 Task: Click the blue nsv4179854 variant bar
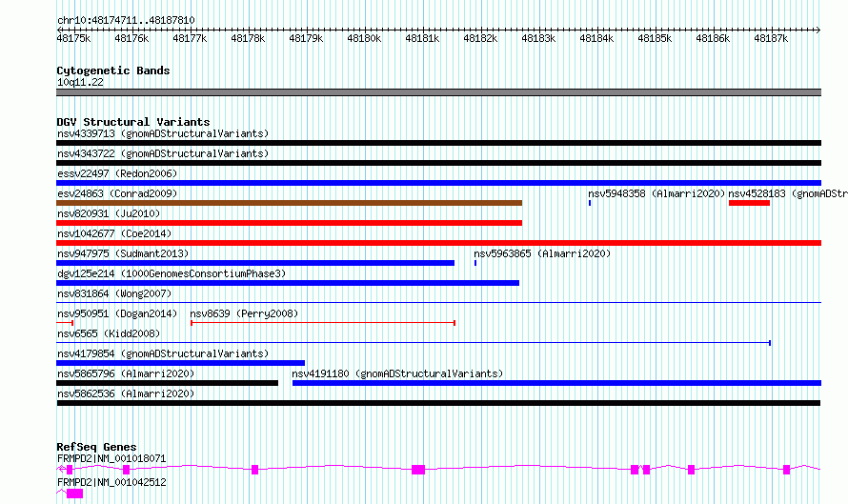181,363
